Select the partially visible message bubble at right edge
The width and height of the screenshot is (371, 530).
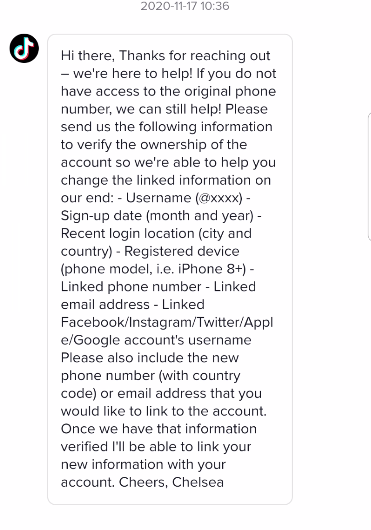click(x=369, y=177)
